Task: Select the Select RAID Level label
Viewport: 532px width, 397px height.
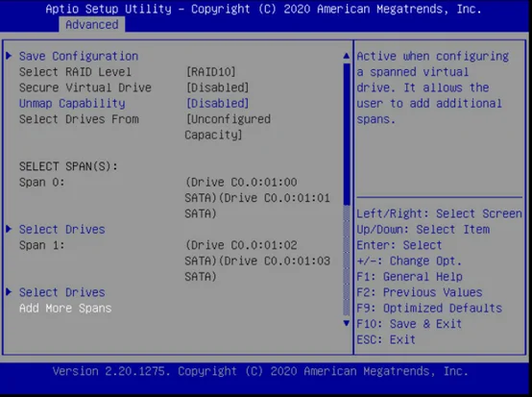Action: coord(75,72)
